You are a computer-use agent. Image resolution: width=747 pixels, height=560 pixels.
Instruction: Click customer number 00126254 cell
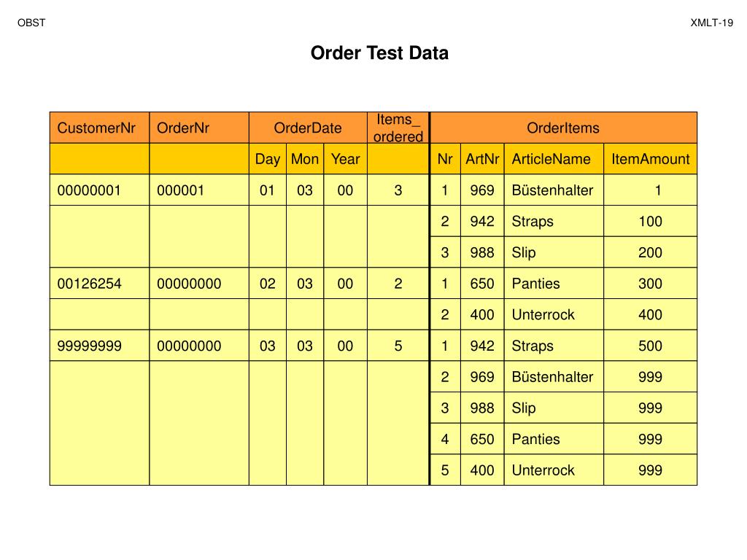[99, 284]
